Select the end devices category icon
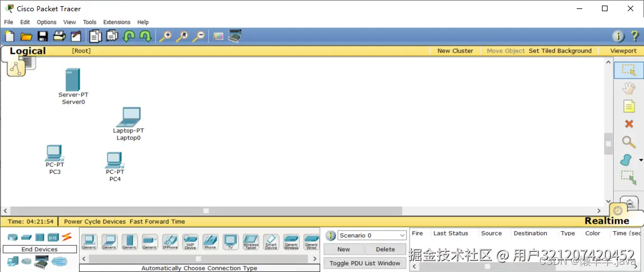 pyautogui.click(x=13, y=261)
